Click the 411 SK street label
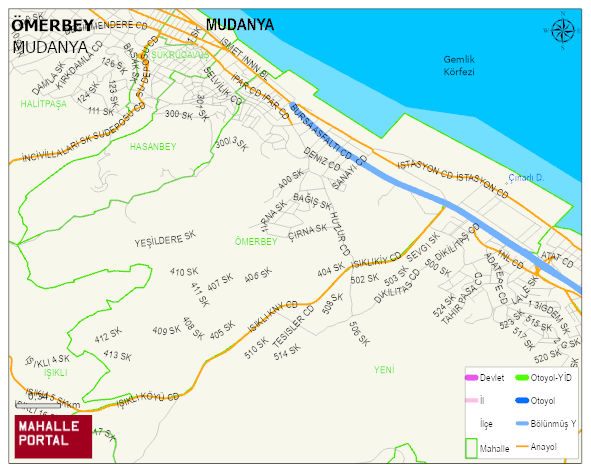The width and height of the screenshot is (591, 472). click(x=200, y=294)
